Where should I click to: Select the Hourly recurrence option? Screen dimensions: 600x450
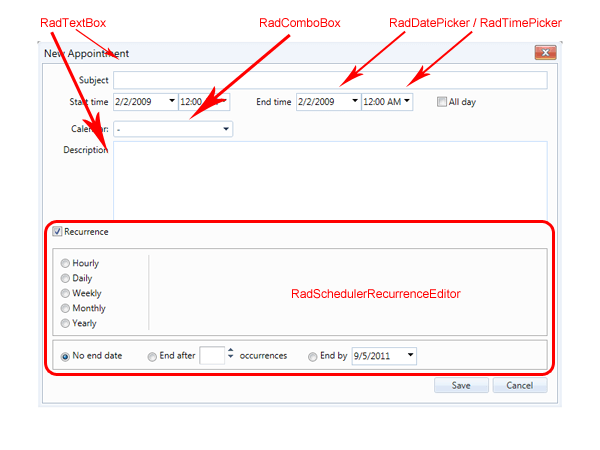66,264
